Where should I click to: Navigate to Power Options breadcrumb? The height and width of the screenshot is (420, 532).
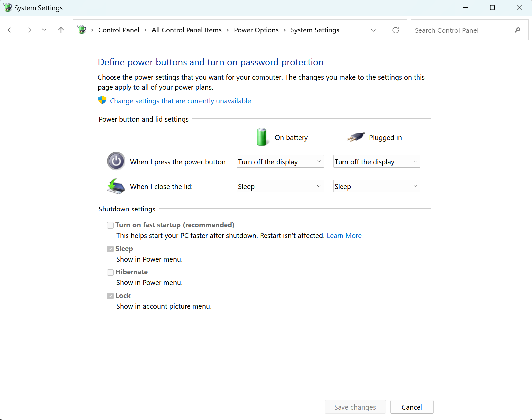coord(256,30)
